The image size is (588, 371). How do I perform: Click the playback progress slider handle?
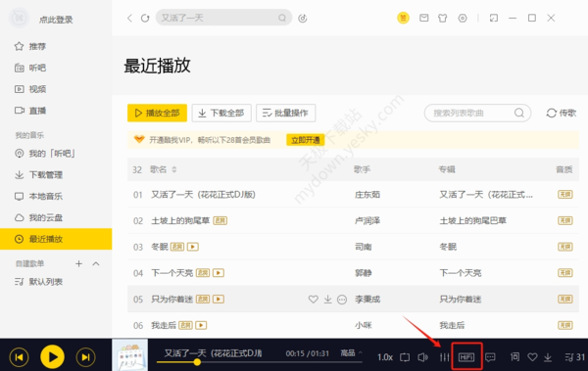pos(197,362)
